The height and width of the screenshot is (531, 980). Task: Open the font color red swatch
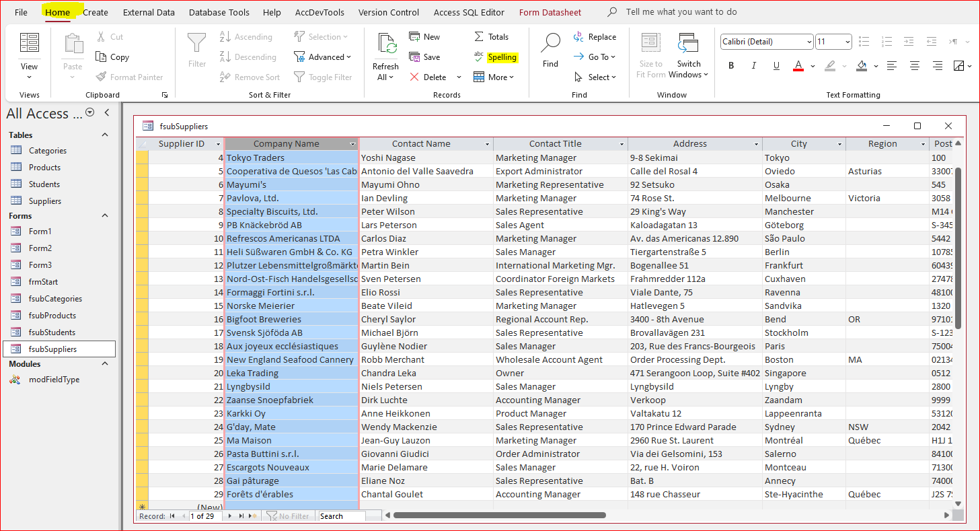click(798, 65)
